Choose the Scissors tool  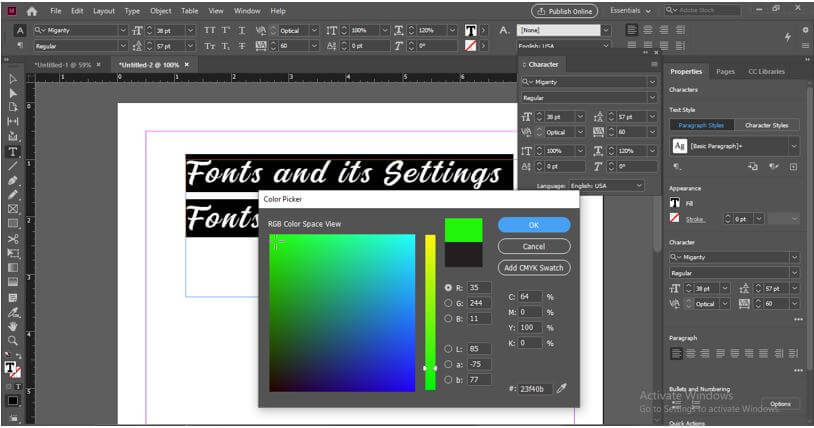click(x=13, y=239)
